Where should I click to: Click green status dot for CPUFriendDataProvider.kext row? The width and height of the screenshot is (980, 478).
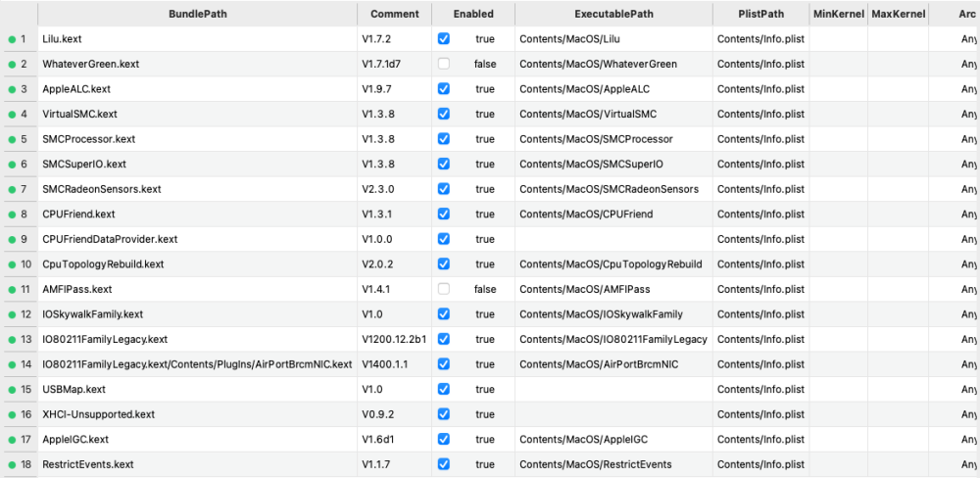(11, 239)
